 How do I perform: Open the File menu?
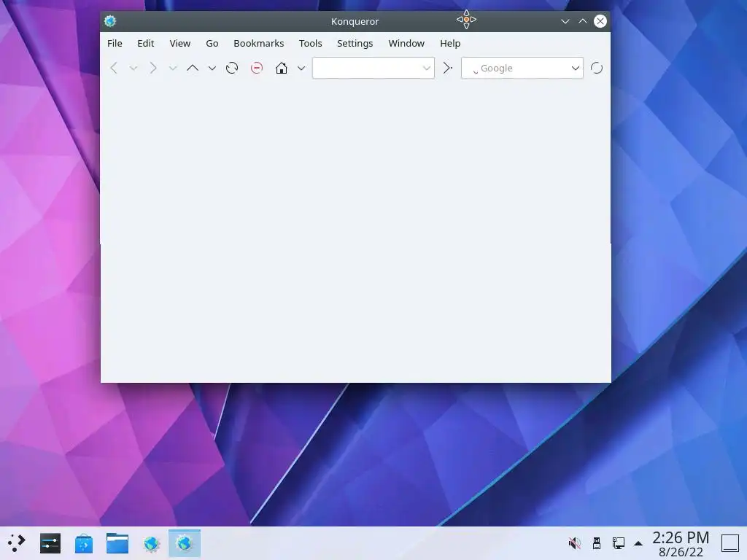[x=115, y=43]
